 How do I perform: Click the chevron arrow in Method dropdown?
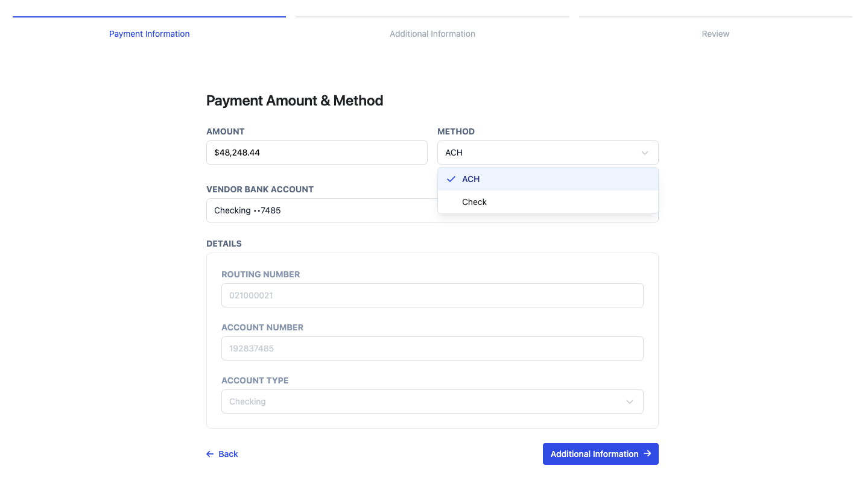tap(645, 153)
